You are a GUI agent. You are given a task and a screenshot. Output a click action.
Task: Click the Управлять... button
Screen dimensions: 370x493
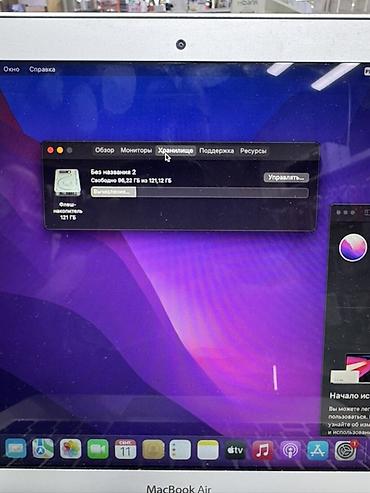click(286, 177)
